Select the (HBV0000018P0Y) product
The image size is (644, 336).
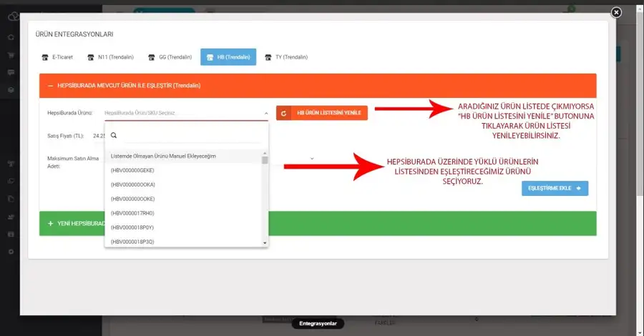(183, 227)
